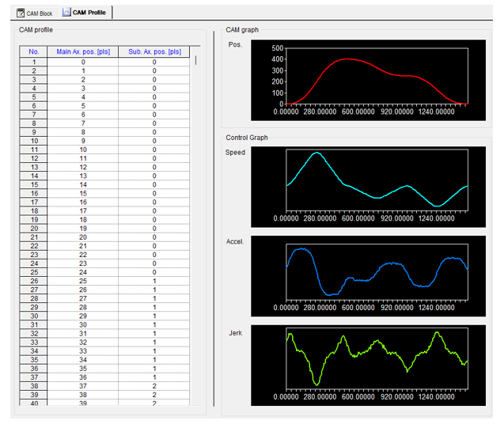This screenshot has width=504, height=428.
Task: Click the blue Accel. control graph
Action: (369, 276)
